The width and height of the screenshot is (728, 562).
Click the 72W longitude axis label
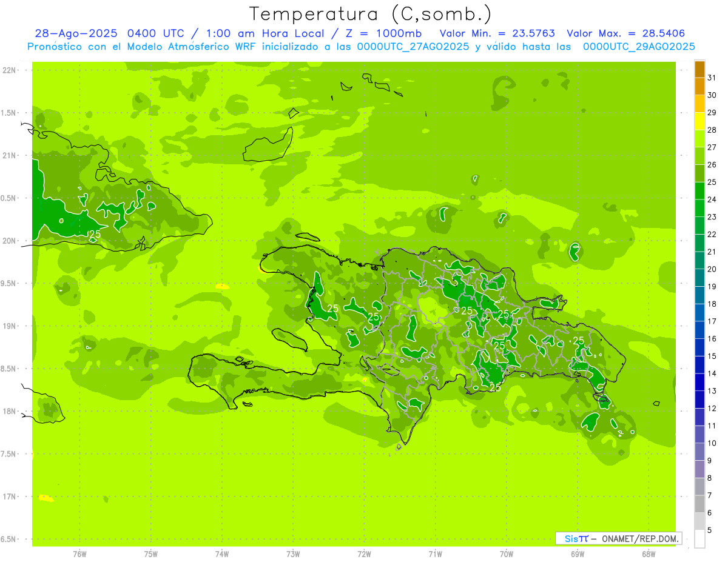click(x=364, y=554)
